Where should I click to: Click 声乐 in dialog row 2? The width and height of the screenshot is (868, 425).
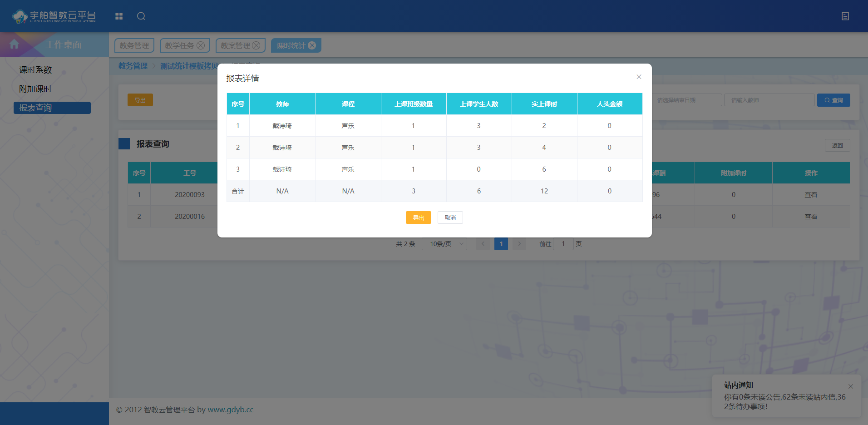coord(348,148)
